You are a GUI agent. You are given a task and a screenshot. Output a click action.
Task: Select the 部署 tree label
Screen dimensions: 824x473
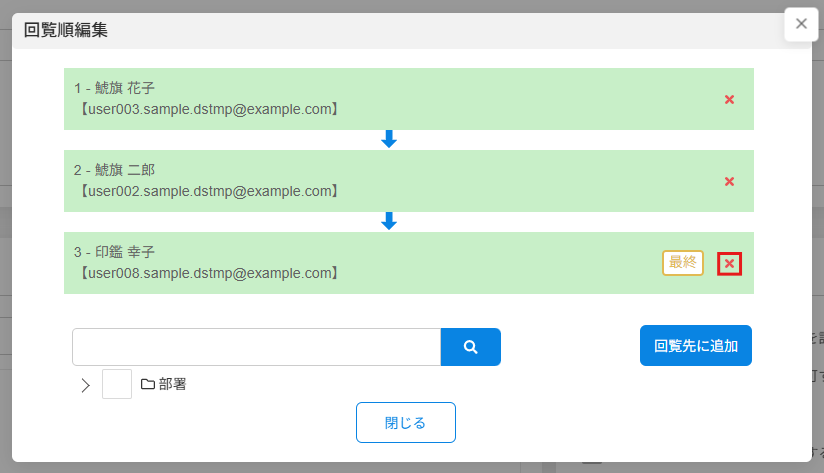(x=172, y=384)
